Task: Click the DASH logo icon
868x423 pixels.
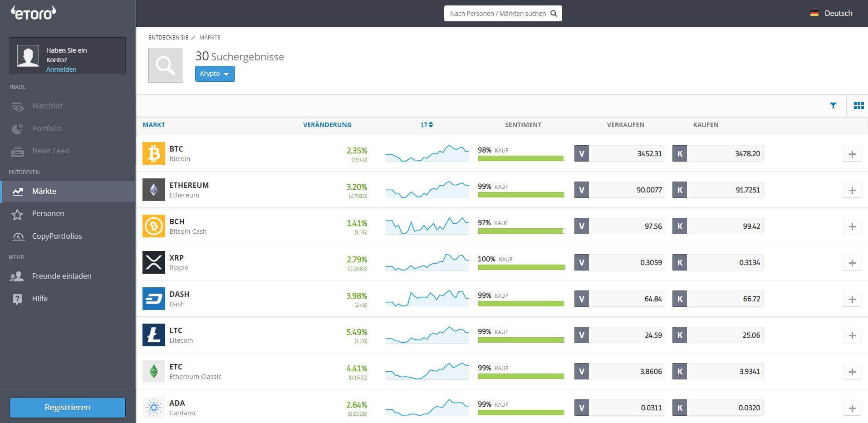Action: point(154,299)
